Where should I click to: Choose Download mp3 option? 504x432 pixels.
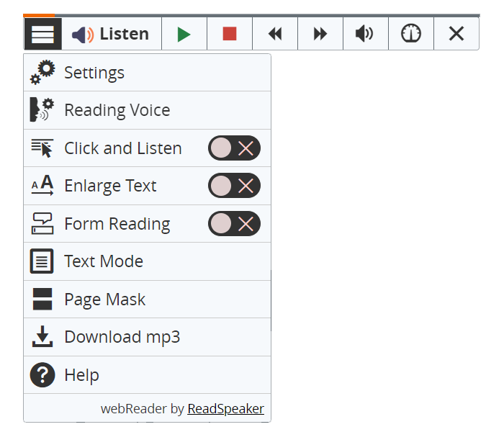coord(147,337)
